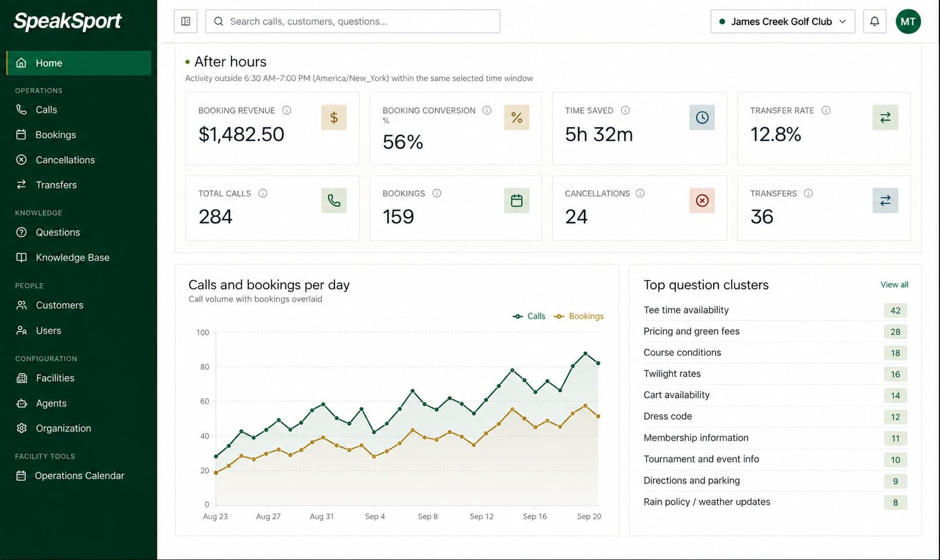Open Cancellations in the sidebar
940x560 pixels.
tap(79, 160)
